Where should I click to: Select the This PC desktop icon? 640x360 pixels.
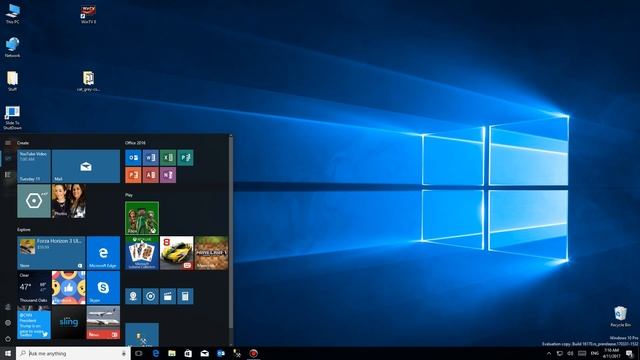coord(13,14)
